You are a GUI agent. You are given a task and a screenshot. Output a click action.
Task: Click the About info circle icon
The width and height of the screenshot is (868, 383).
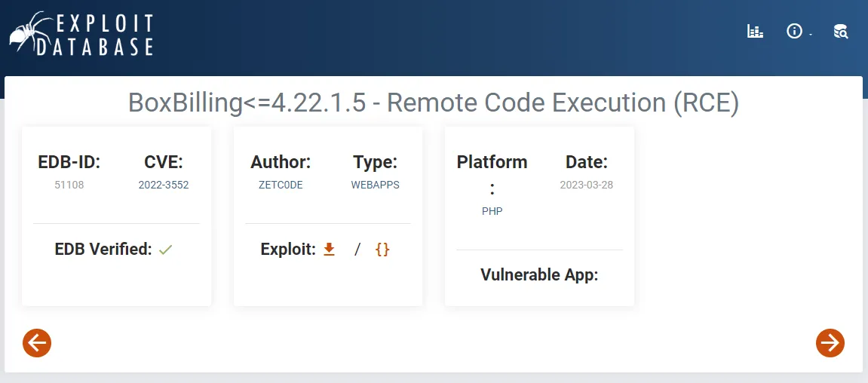point(794,32)
